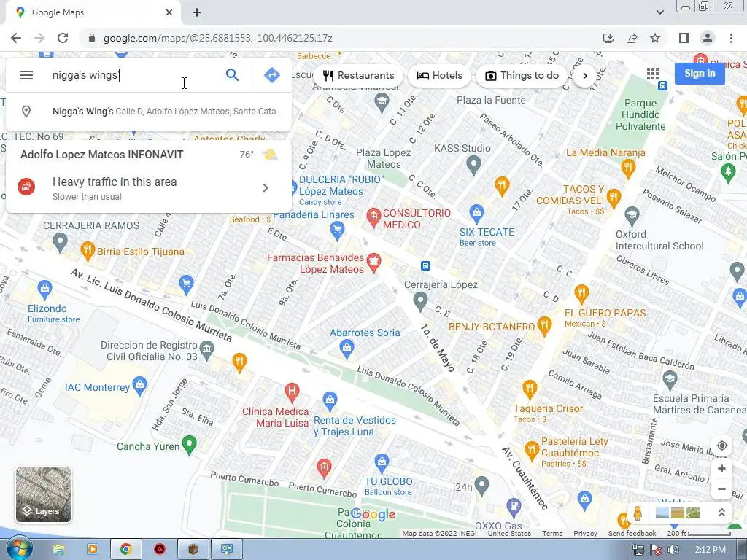Activate Street View pegman

(x=638, y=513)
